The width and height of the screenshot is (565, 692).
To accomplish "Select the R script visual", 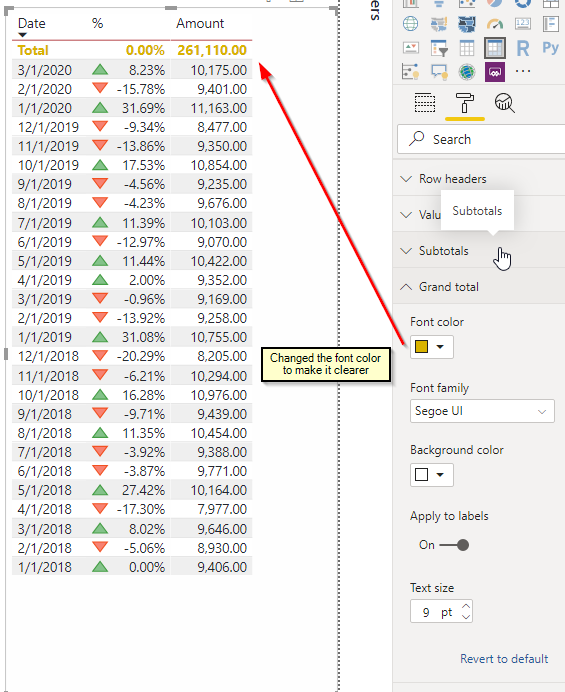I will 523,48.
